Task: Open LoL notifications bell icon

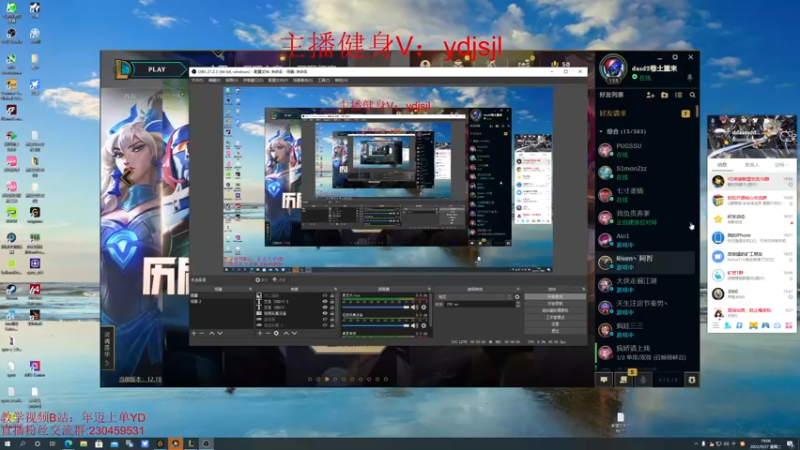Action: pos(689,78)
